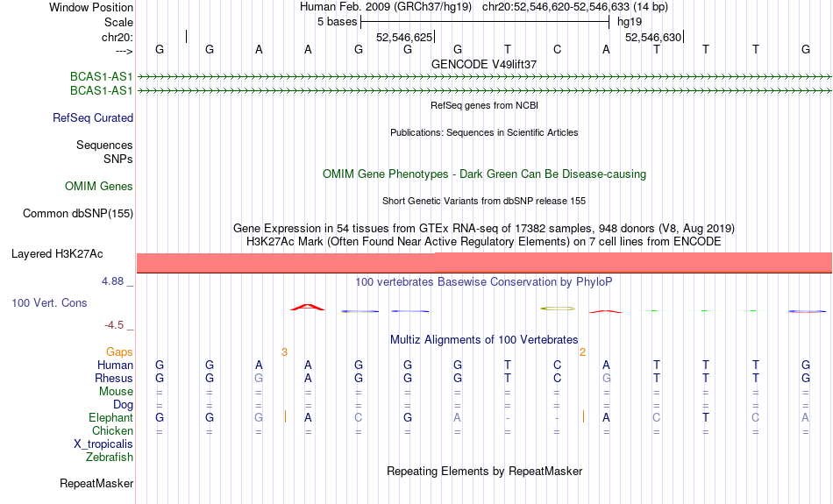The image size is (833, 504).
Task: Click the T base in Elephant row
Action: coord(706,417)
